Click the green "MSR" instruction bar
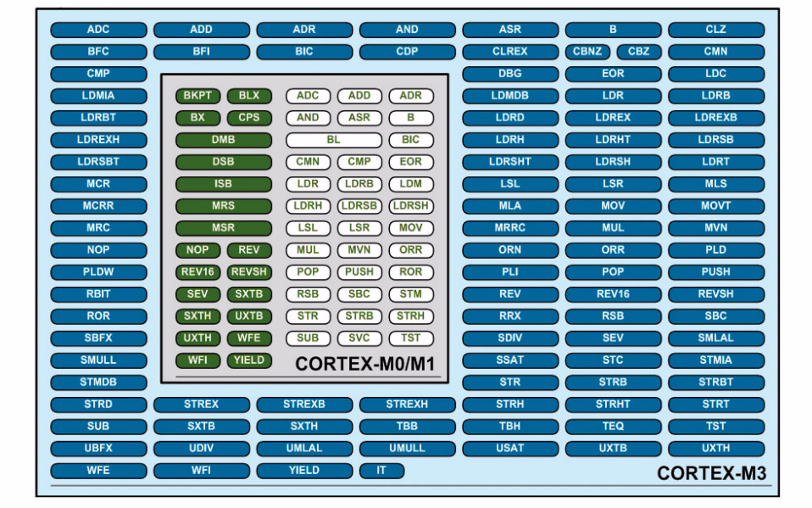The width and height of the screenshot is (812, 508). [x=224, y=228]
